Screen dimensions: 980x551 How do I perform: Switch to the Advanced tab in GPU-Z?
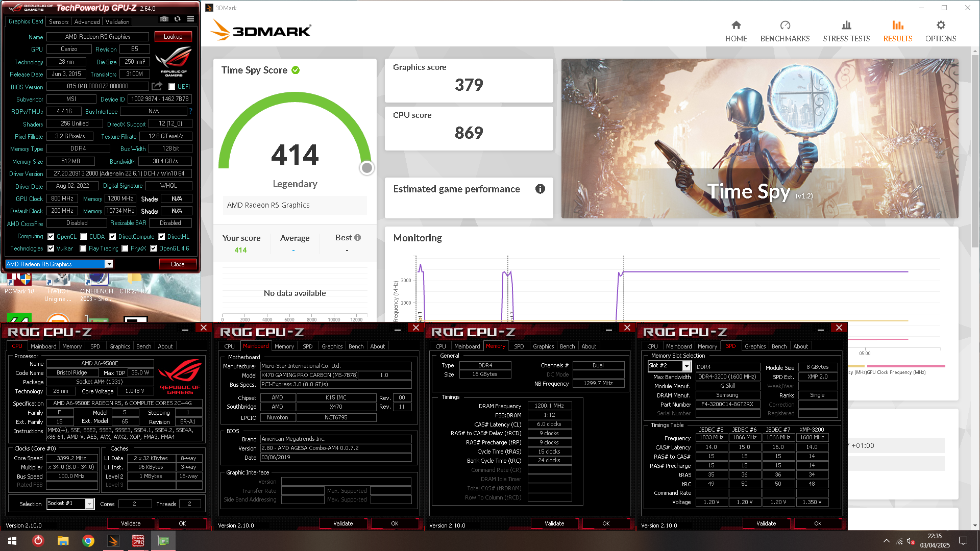87,22
